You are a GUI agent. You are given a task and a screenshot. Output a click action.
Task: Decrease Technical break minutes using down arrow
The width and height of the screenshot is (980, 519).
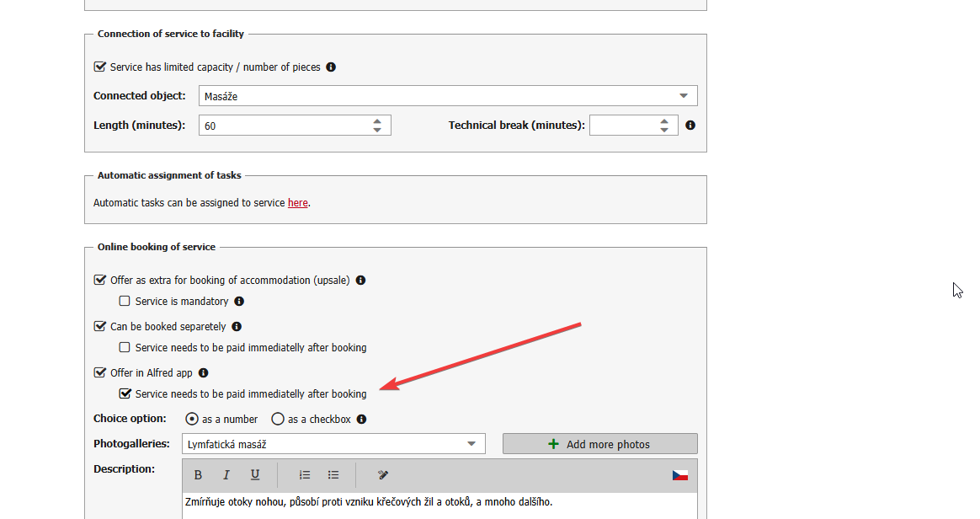(664, 130)
